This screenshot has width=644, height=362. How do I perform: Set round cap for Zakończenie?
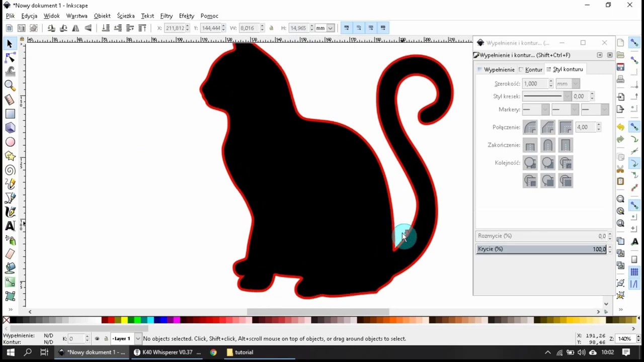548,145
